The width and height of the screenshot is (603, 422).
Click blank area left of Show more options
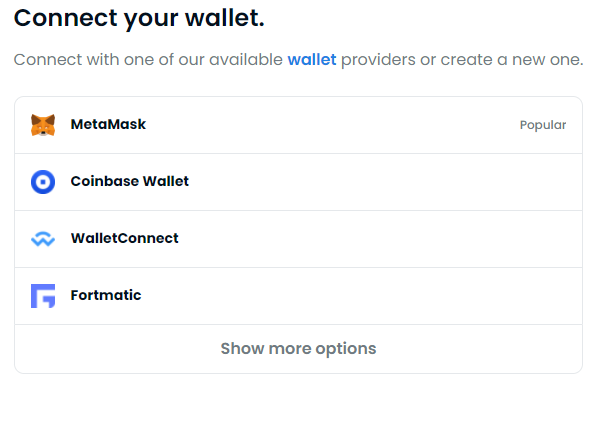[x=117, y=349]
